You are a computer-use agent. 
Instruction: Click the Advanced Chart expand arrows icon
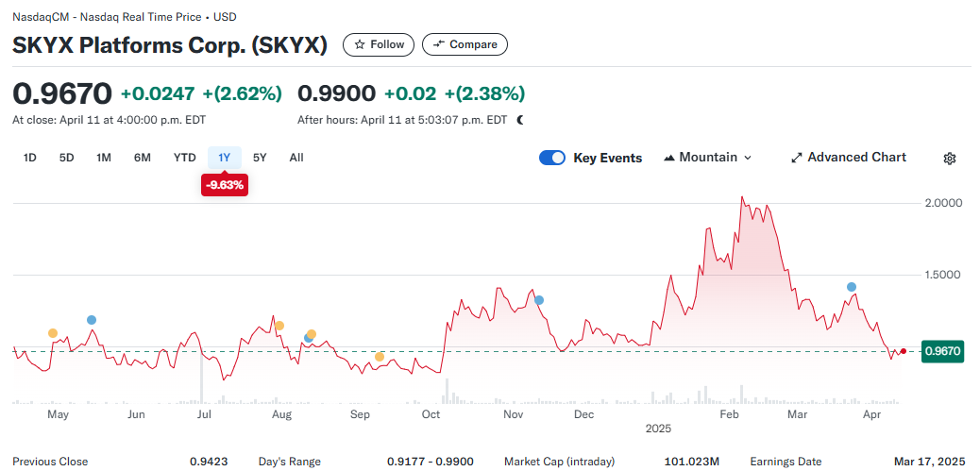pyautogui.click(x=797, y=158)
